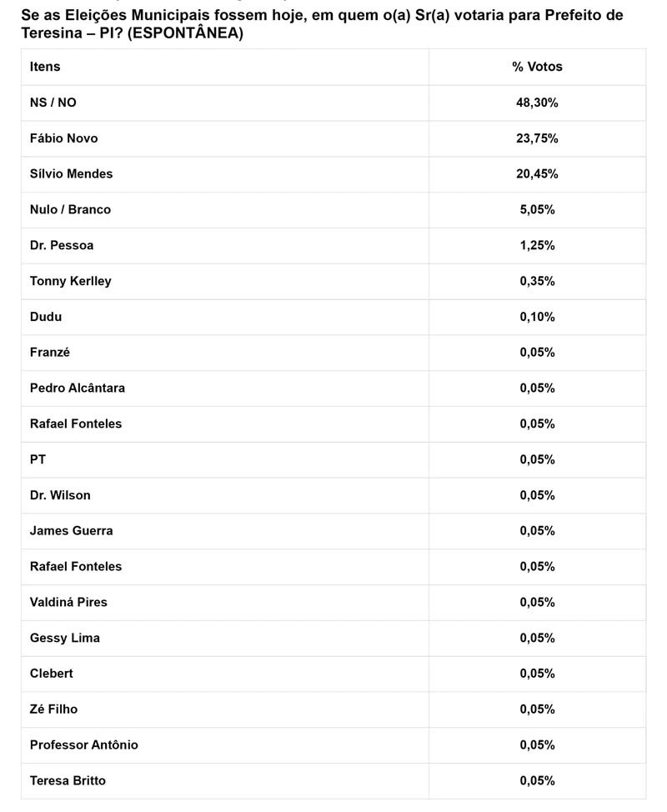Select the "NS / NO" row label
The width and height of the screenshot is (667, 812).
click(53, 103)
